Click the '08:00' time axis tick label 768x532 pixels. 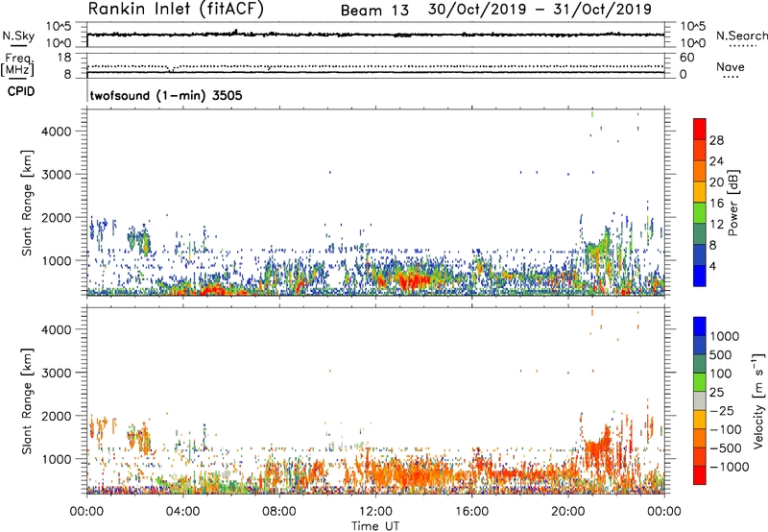pos(279,512)
